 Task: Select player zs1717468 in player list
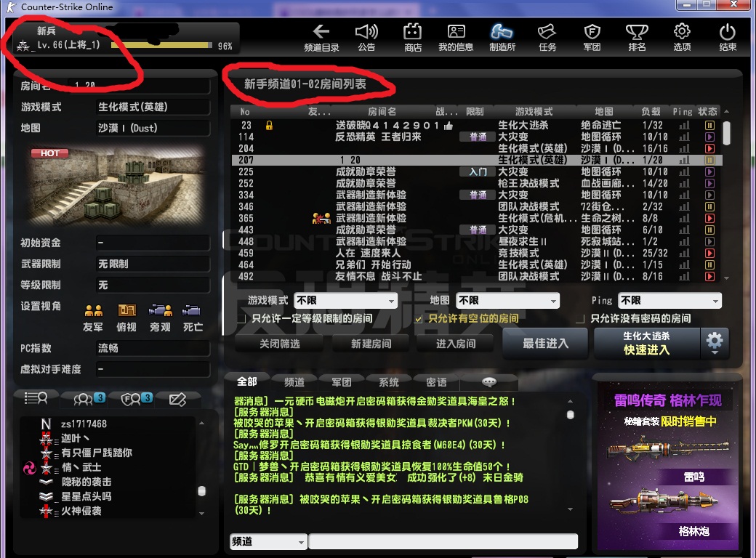(x=84, y=424)
